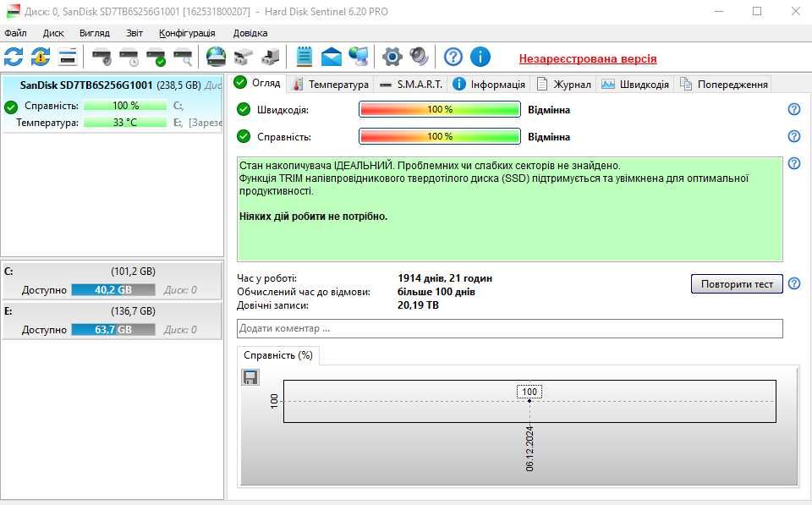
Task: Click the Обчислений час до відмови label
Action: pos(304,292)
